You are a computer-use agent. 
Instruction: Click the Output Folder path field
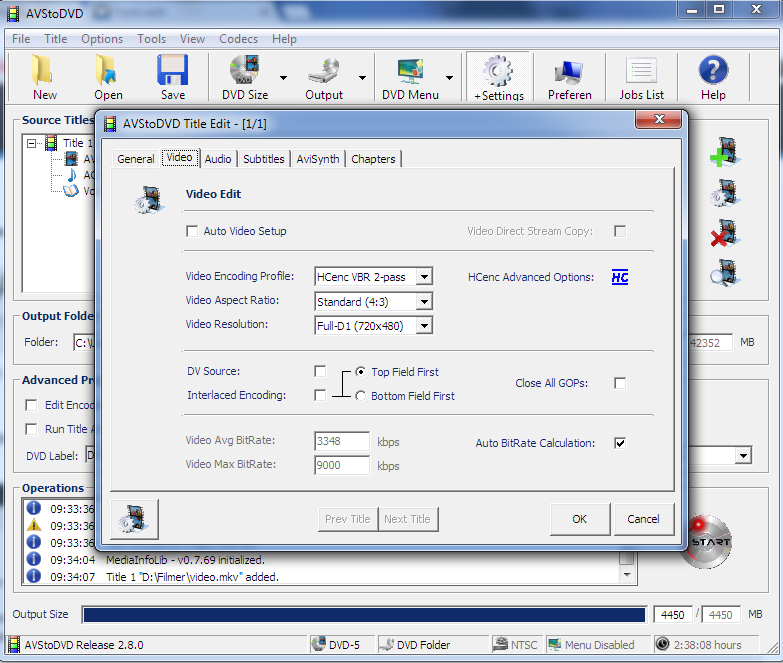[84, 342]
